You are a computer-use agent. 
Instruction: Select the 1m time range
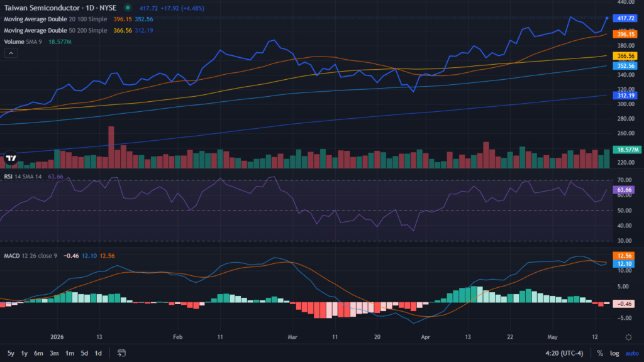tap(70, 353)
